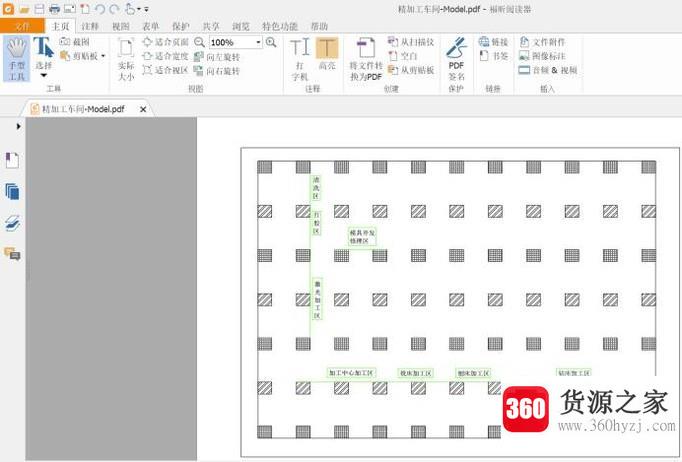Rotate view left (向左旋转)
The image size is (682, 462).
tap(217, 57)
